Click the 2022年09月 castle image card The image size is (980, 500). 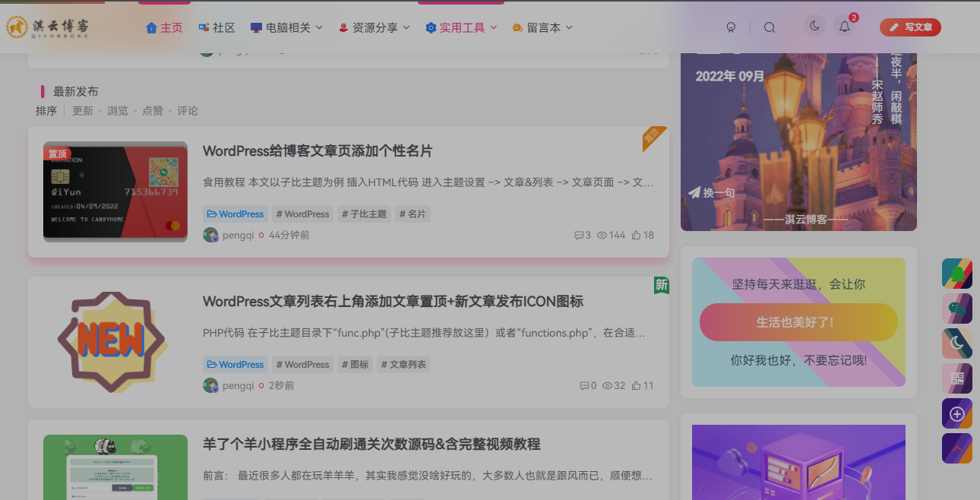click(798, 142)
